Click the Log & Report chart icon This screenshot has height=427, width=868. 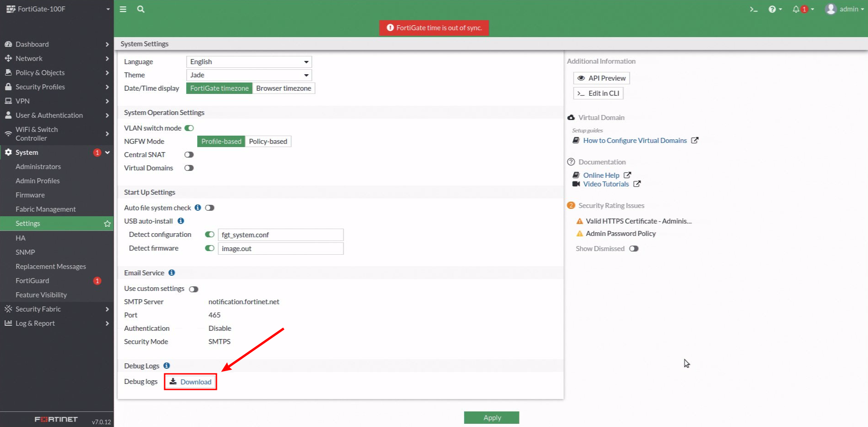8,323
